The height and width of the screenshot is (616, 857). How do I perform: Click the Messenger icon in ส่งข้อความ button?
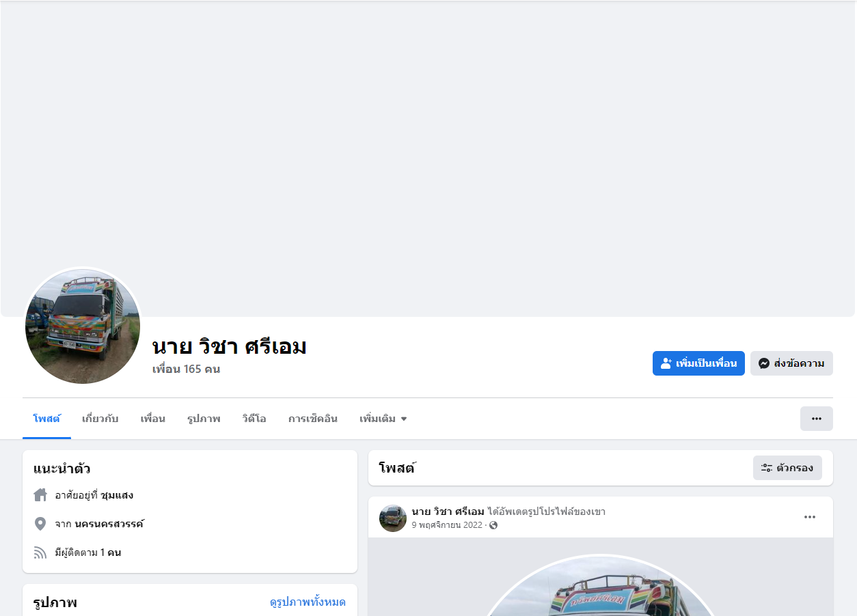point(764,363)
